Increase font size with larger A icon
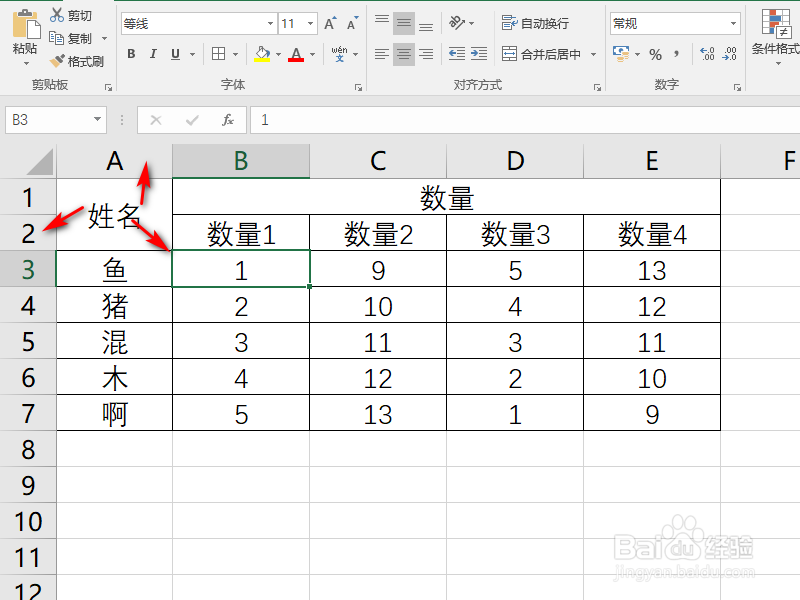 point(330,23)
